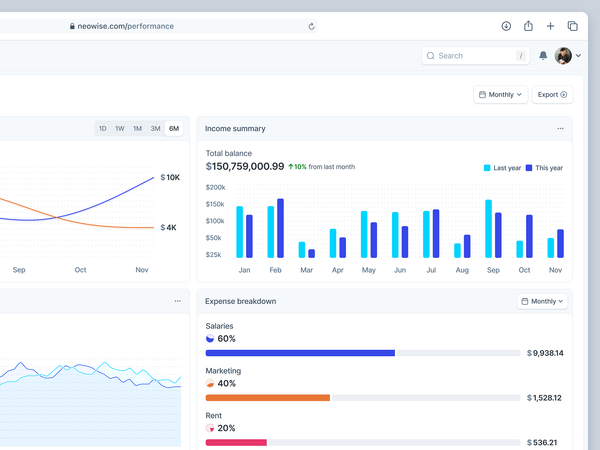
Task: Click the Marketing pie icon
Action: [210, 383]
